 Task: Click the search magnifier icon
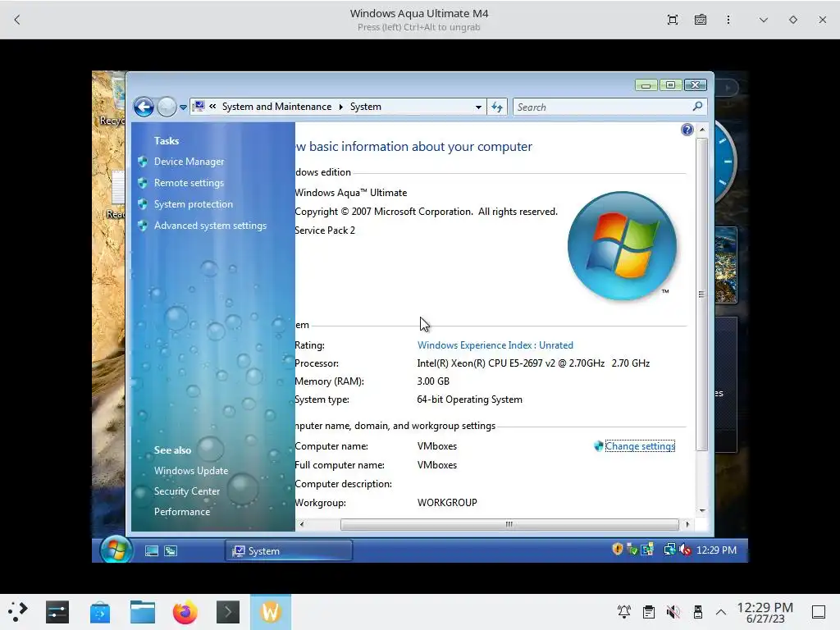tap(697, 107)
